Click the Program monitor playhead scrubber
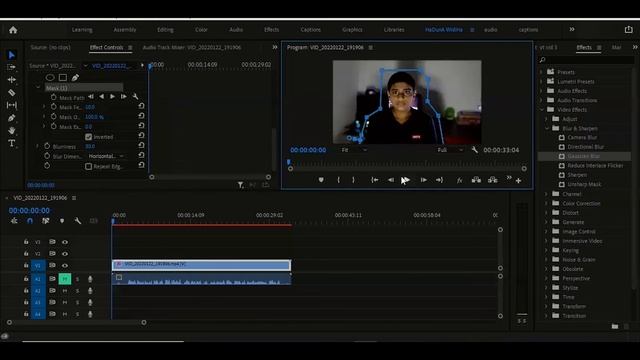The image size is (640, 360). (x=289, y=162)
